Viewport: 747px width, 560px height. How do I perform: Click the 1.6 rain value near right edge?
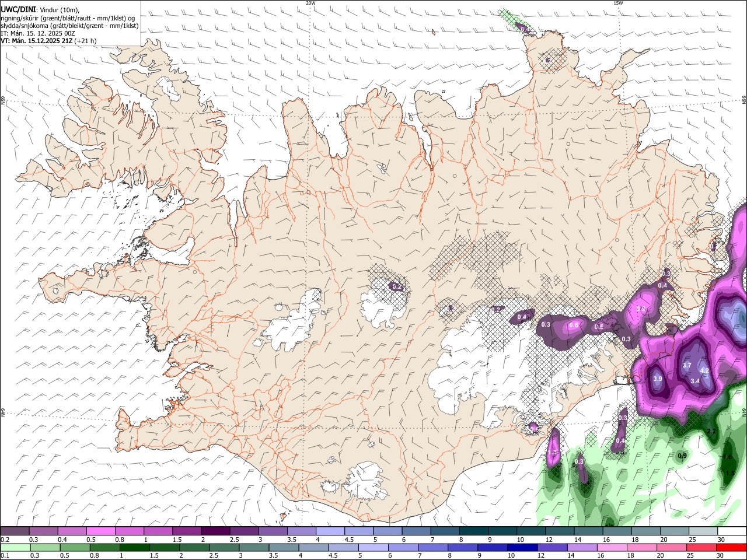click(727, 457)
